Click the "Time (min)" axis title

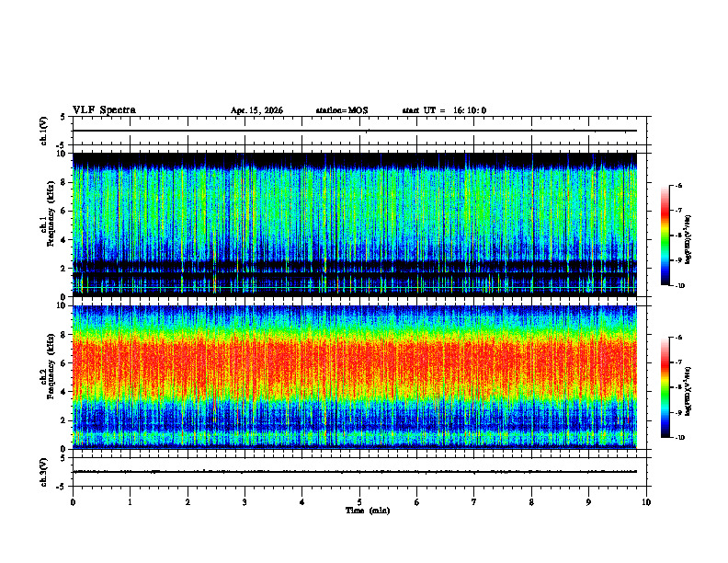click(368, 511)
